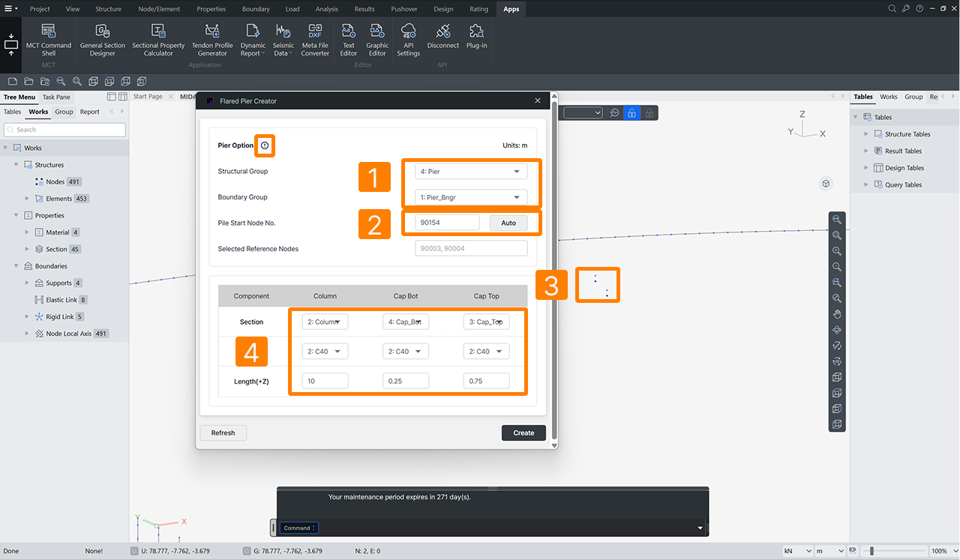This screenshot has width=960, height=560.
Task: Click the Column Length input field
Action: point(325,381)
